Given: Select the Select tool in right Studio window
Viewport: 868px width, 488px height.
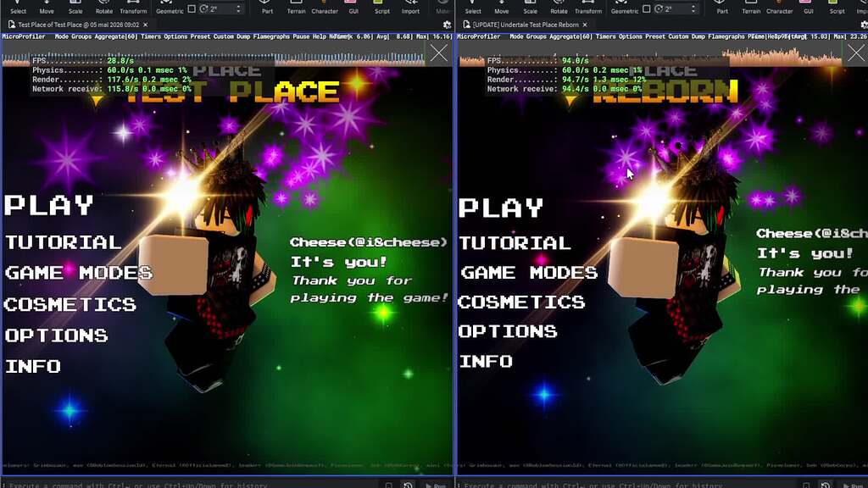Looking at the screenshot, I should (x=473, y=7).
